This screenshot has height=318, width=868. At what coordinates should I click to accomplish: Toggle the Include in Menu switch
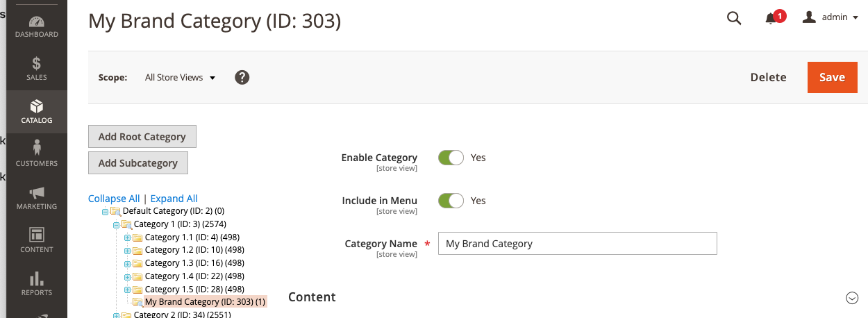451,201
